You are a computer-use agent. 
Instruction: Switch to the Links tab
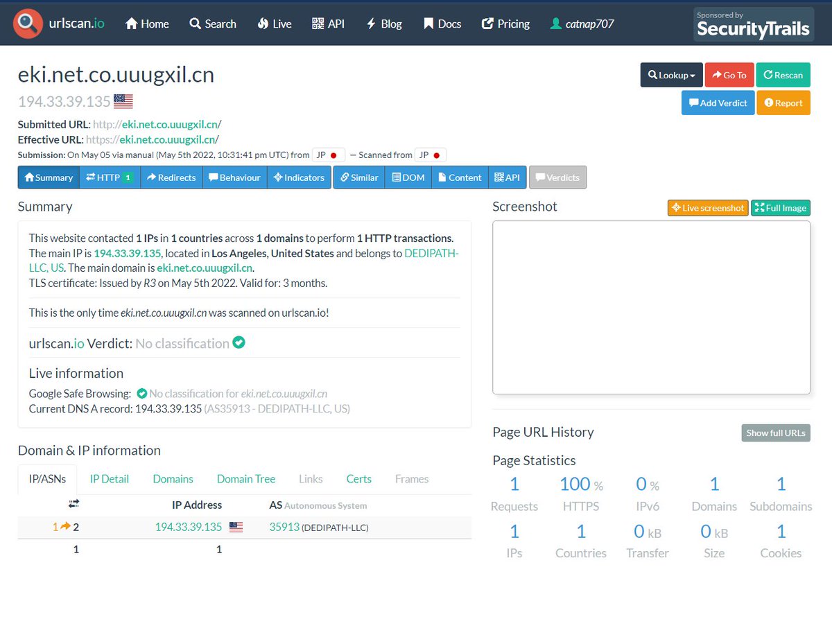click(x=311, y=479)
